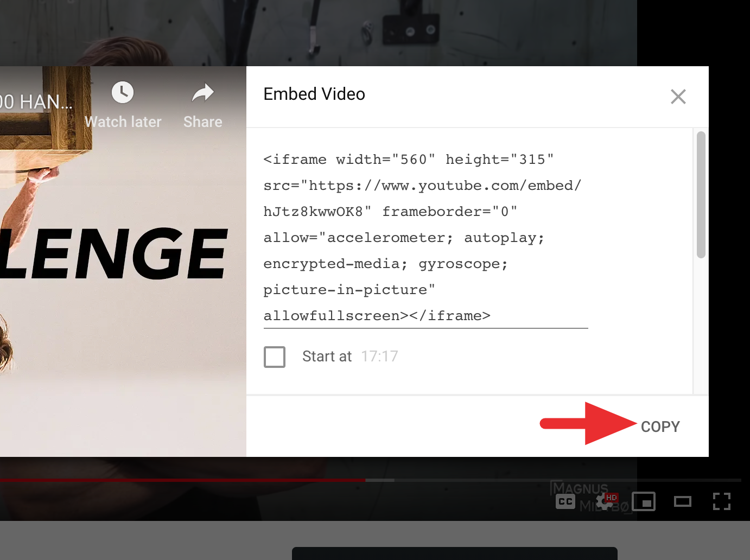Close the Embed Video dialog

click(x=678, y=97)
